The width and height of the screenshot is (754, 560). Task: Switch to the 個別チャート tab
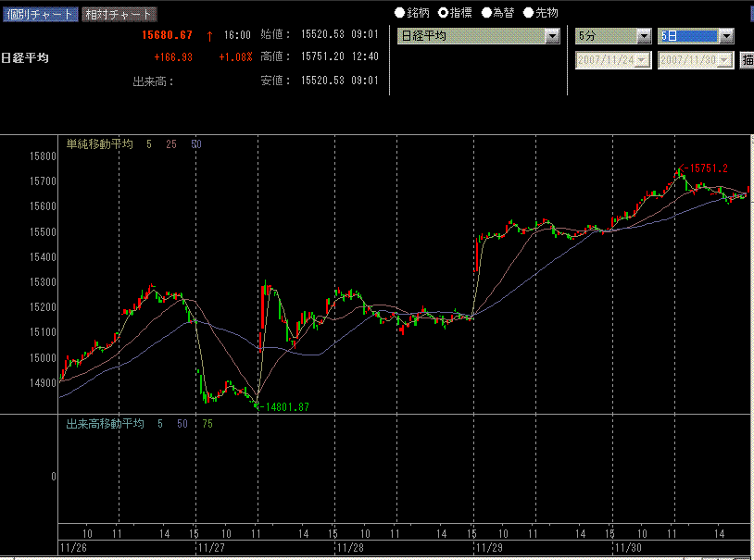(x=39, y=14)
